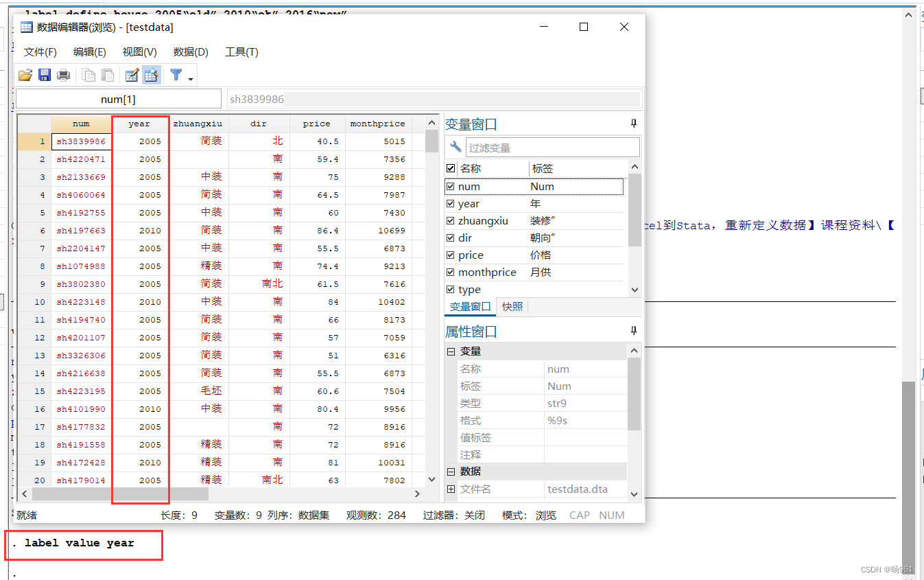
Task: Click the Filter observations funnel icon
Action: [x=176, y=75]
